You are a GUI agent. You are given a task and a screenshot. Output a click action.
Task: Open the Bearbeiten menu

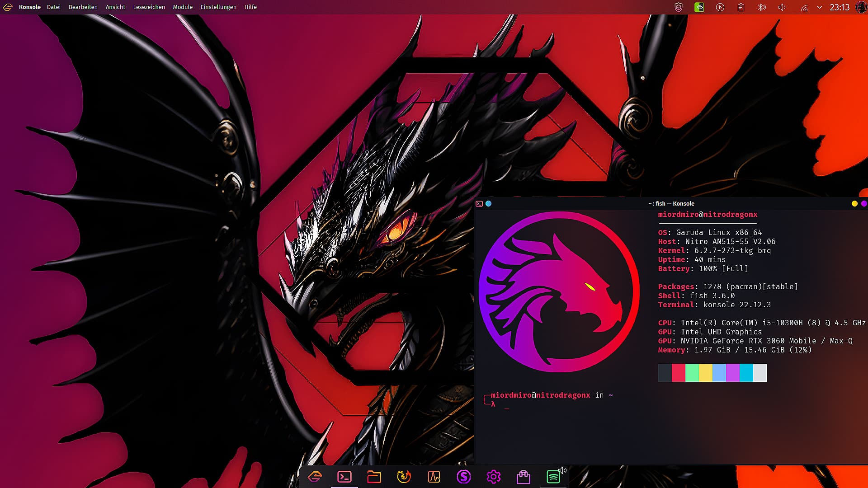click(83, 7)
